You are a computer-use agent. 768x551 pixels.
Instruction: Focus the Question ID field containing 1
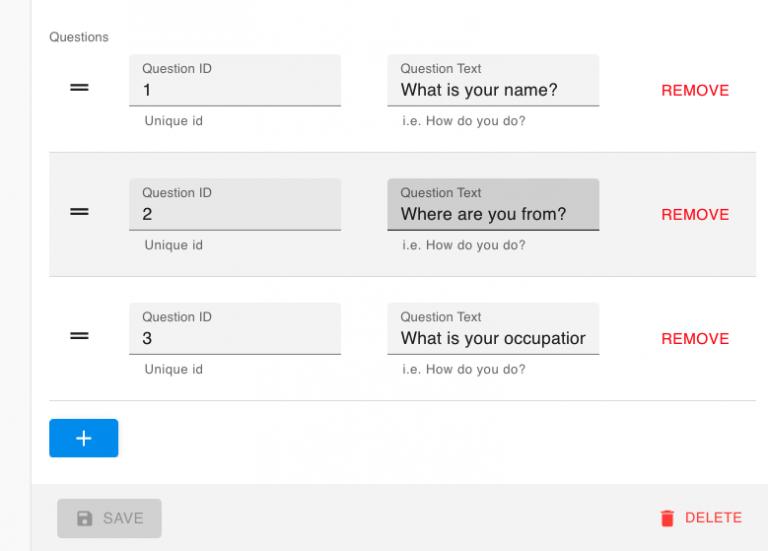pos(235,80)
